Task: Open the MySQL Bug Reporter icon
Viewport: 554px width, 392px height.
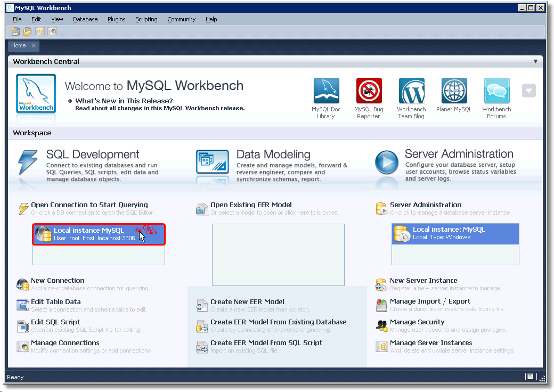Action: pos(369,91)
